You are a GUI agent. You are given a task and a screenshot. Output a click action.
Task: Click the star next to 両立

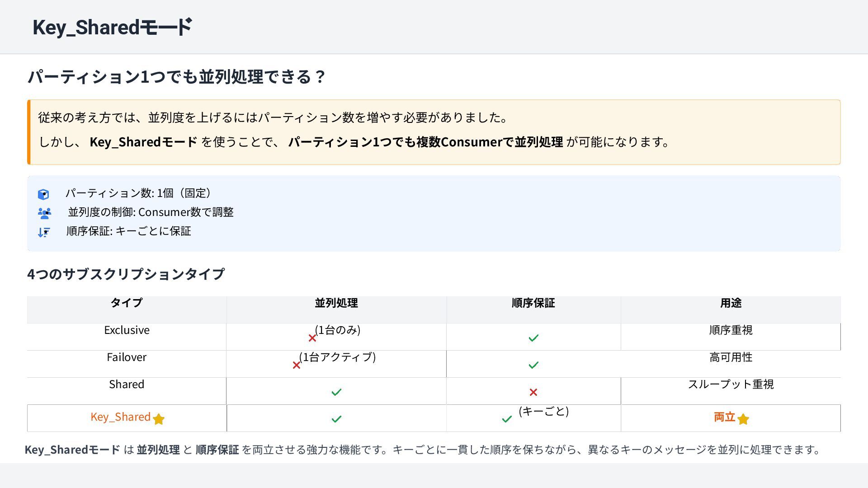click(743, 419)
